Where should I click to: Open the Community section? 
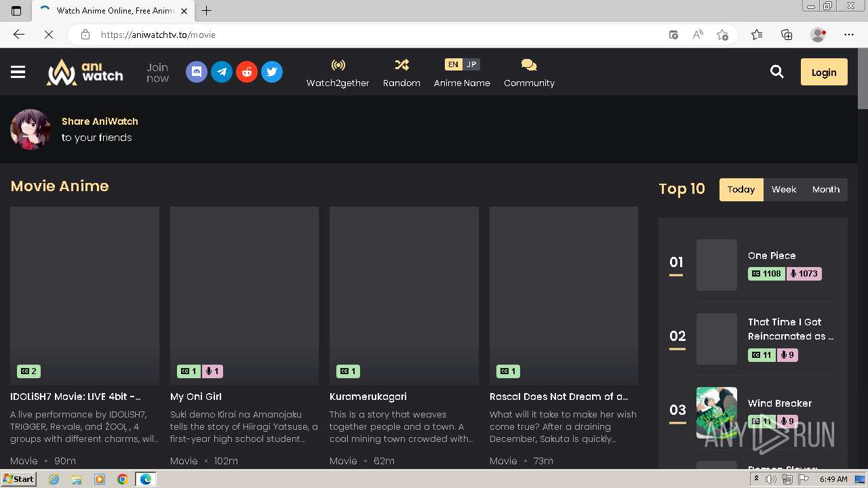point(529,73)
